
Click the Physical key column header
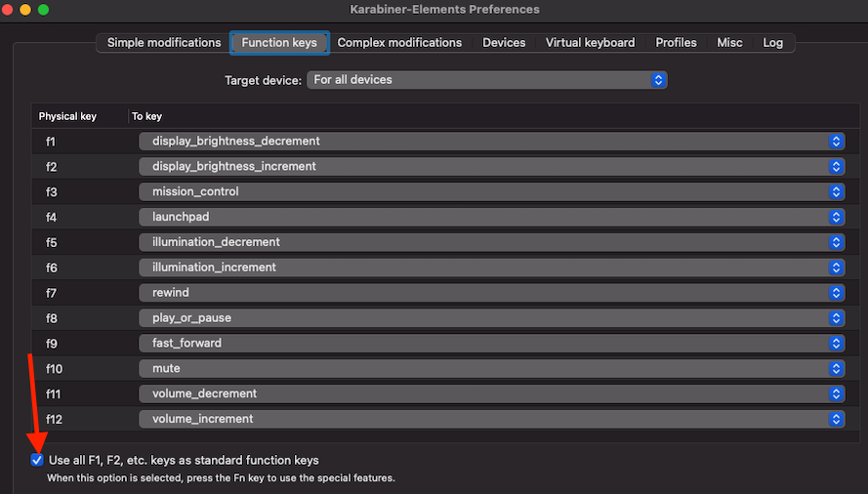pos(67,116)
